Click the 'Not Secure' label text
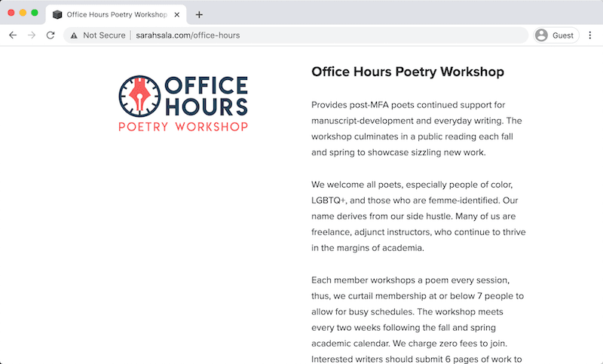Image resolution: width=603 pixels, height=364 pixels. point(104,35)
